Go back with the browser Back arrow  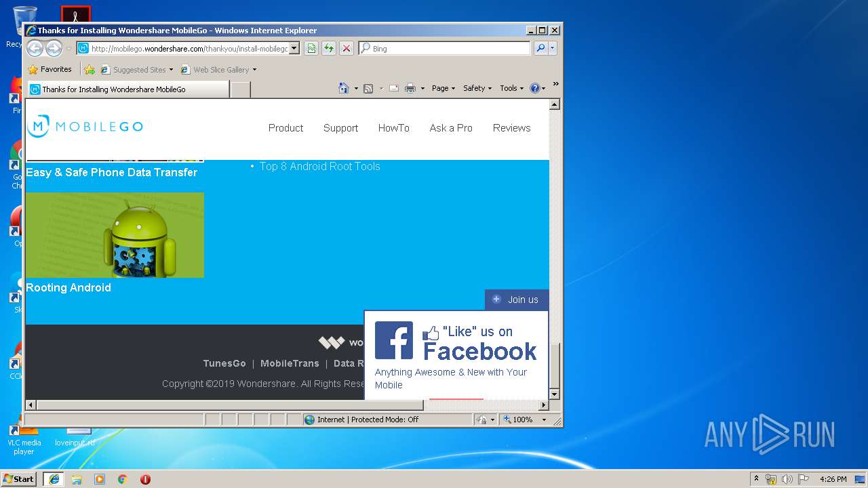35,48
